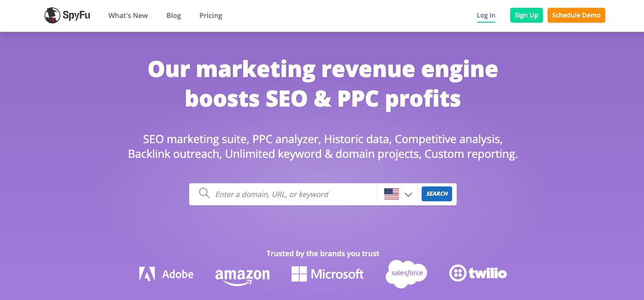Click the magnifying glass icon in search bar

point(204,193)
